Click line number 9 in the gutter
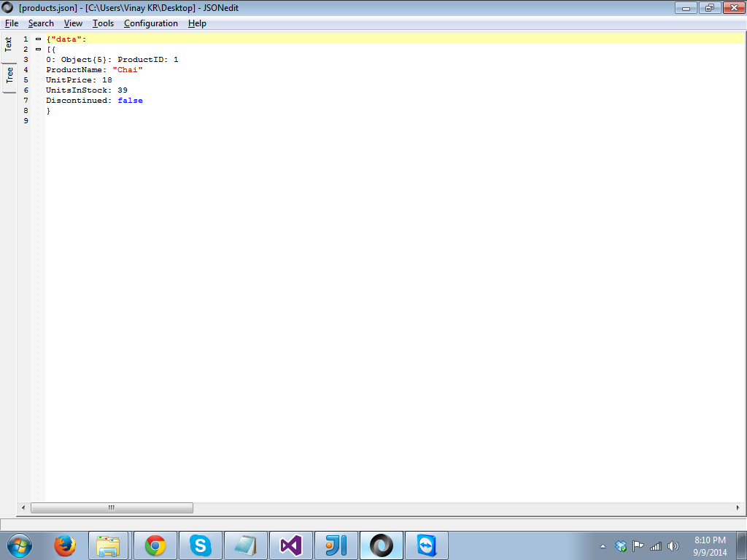747x560 pixels. pos(26,121)
